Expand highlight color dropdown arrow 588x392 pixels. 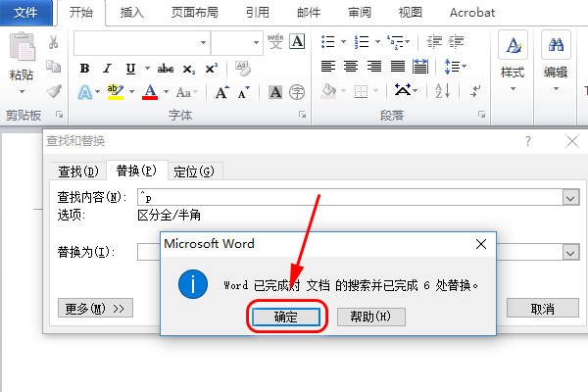pos(131,91)
